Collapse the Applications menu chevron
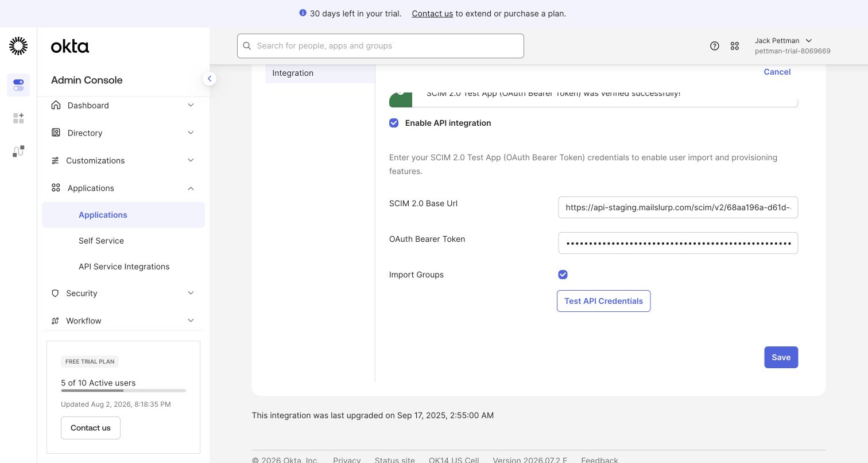 point(191,188)
